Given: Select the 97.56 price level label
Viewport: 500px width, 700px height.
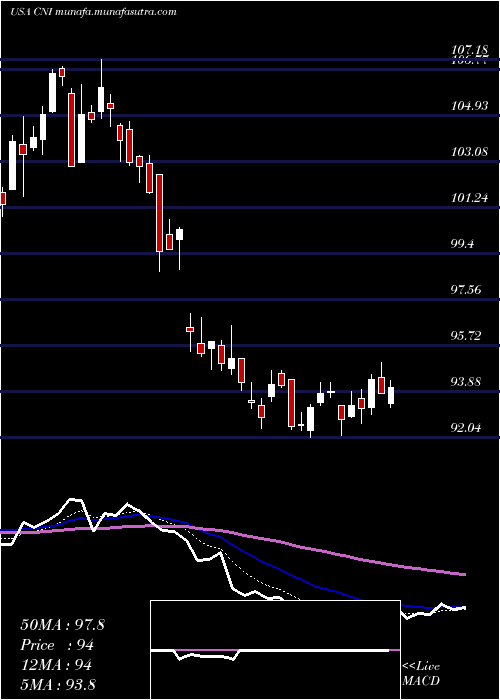Looking at the screenshot, I should pyautogui.click(x=466, y=290).
